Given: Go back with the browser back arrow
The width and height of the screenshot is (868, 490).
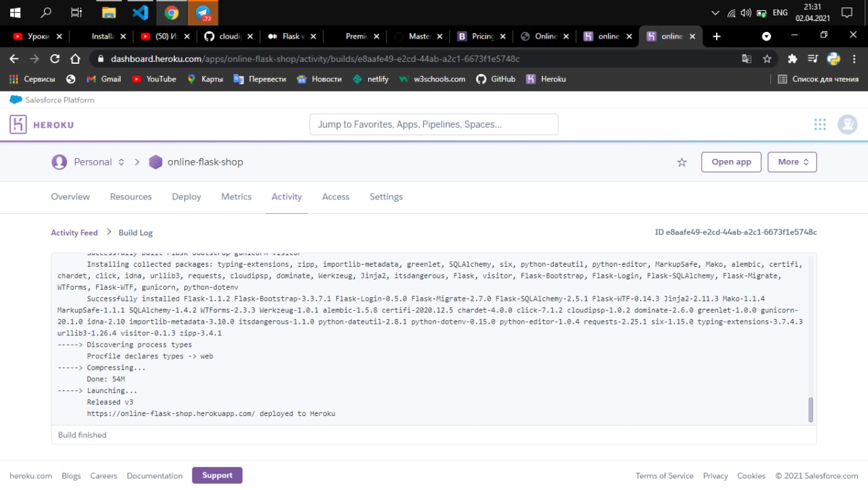Looking at the screenshot, I should coord(14,59).
